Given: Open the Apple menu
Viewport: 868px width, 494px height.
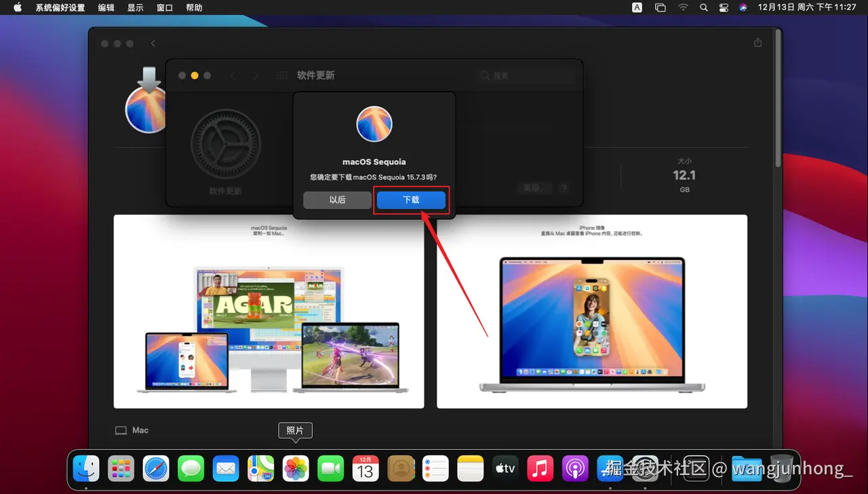Looking at the screenshot, I should click(x=18, y=7).
